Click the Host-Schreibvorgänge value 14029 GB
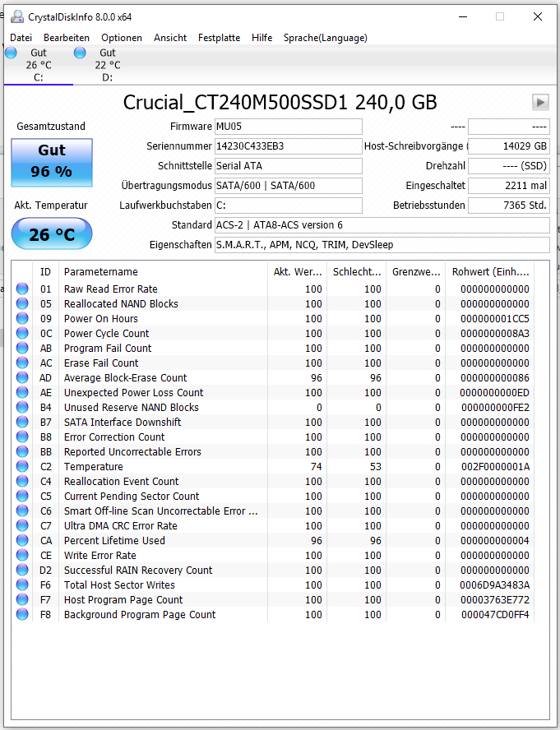The image size is (560, 730). pos(509,146)
